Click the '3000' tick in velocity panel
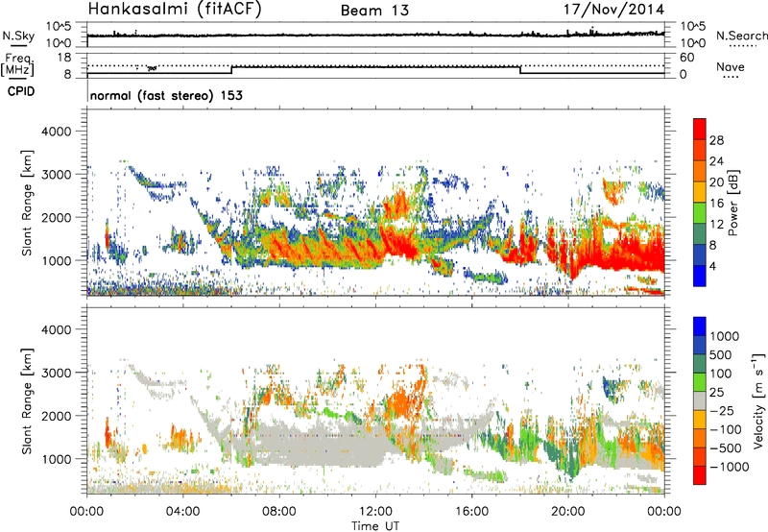Viewport: 768px width, 532px height. click(x=56, y=373)
